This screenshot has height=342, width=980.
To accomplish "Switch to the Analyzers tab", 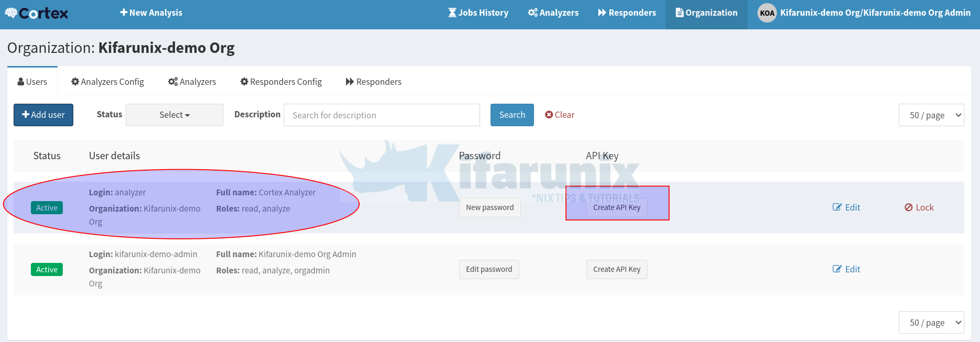I will point(192,82).
